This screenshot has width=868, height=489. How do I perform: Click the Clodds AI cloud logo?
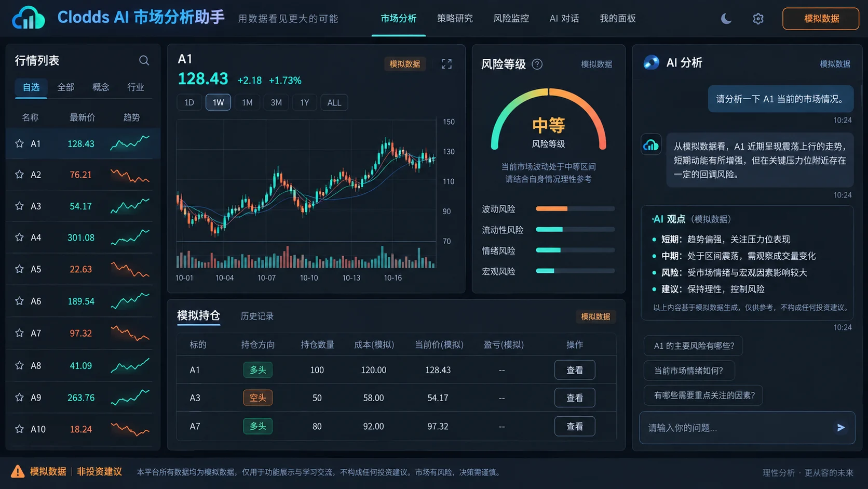pos(29,18)
